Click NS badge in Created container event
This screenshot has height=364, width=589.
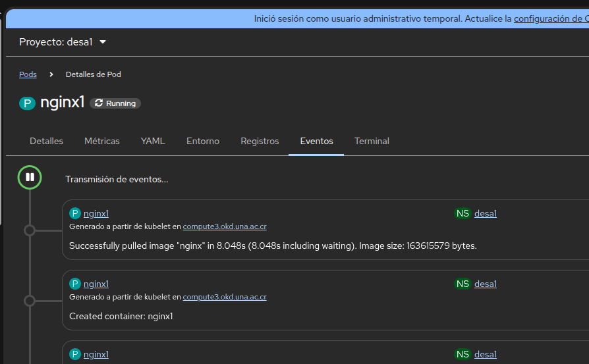[463, 284]
